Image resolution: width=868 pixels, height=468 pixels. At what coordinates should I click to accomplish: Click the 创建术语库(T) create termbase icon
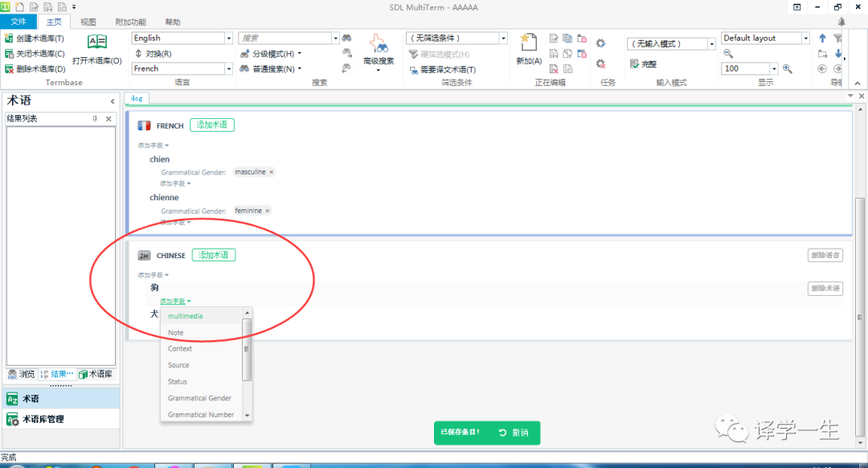9,39
